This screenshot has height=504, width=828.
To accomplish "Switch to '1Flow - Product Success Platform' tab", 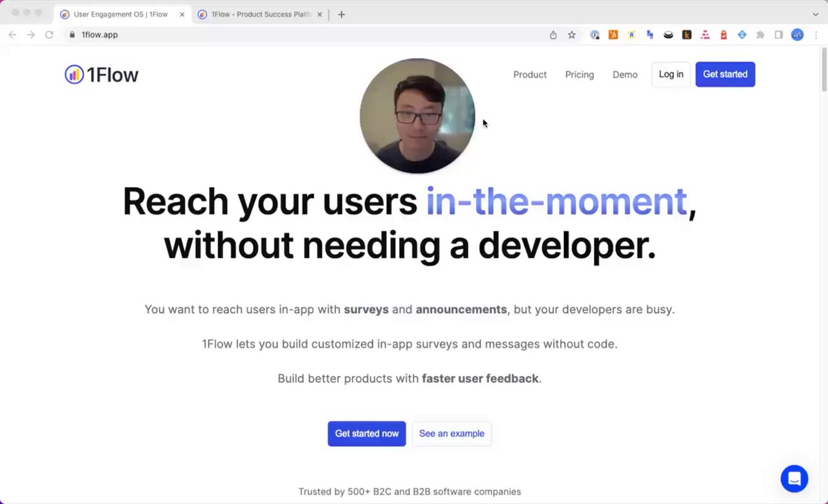I will tap(261, 14).
